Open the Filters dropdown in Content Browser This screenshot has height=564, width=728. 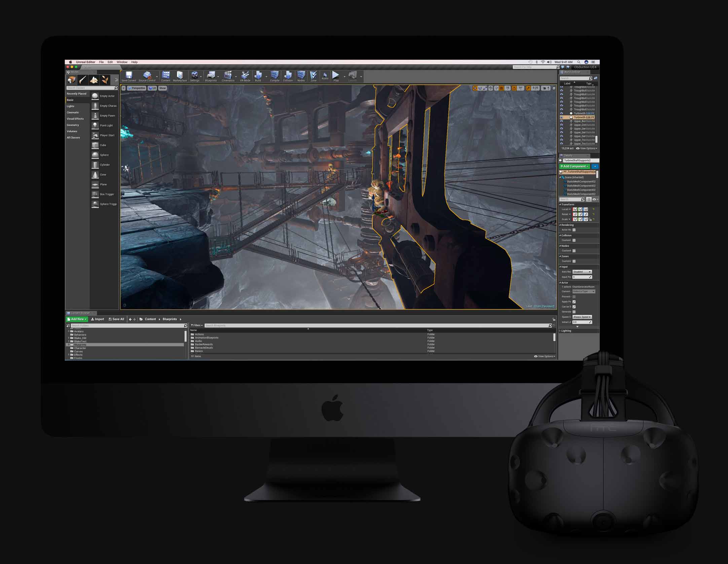coord(197,325)
